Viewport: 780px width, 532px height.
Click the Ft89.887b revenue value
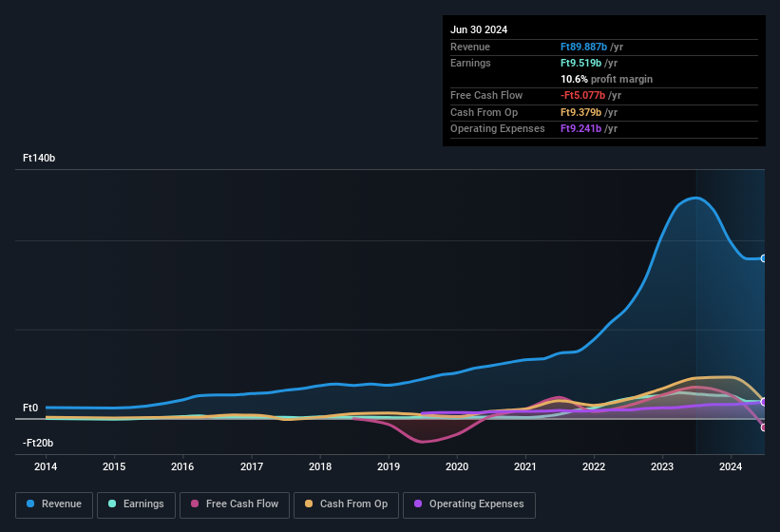pyautogui.click(x=583, y=47)
